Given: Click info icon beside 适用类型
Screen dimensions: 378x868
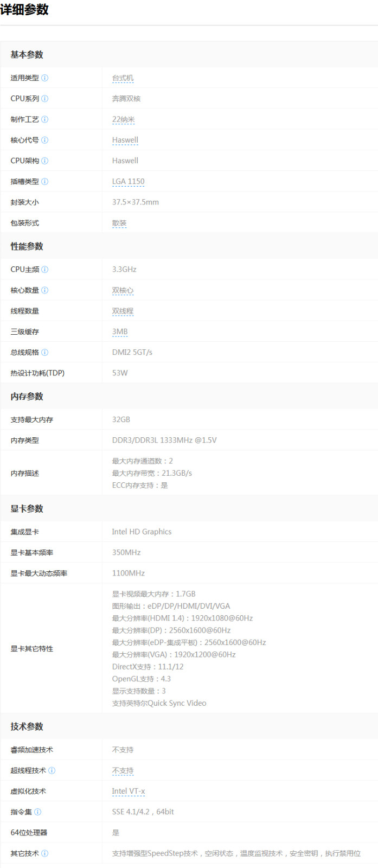Looking at the screenshot, I should point(44,78).
